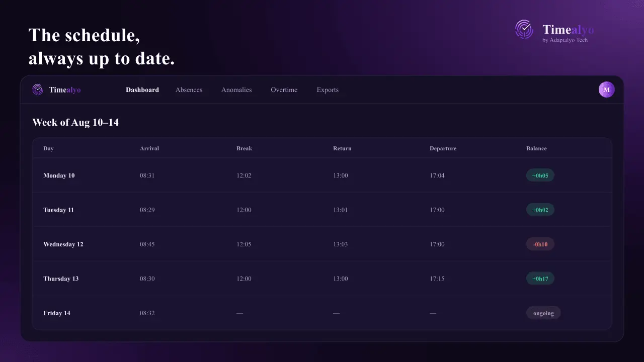Click Friday's arrival time 08:32
Screen dimensions: 644x362
pyautogui.click(x=147, y=313)
